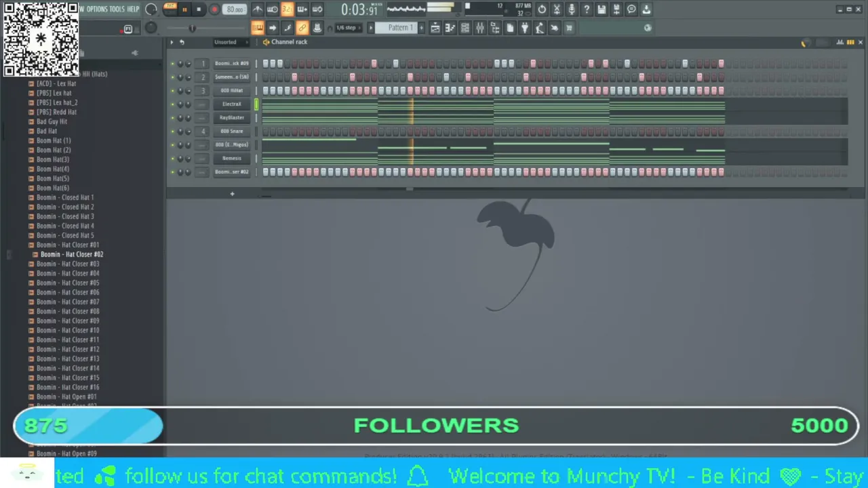Select the Nemesis channel button
This screenshot has width=868, height=488.
pyautogui.click(x=231, y=159)
